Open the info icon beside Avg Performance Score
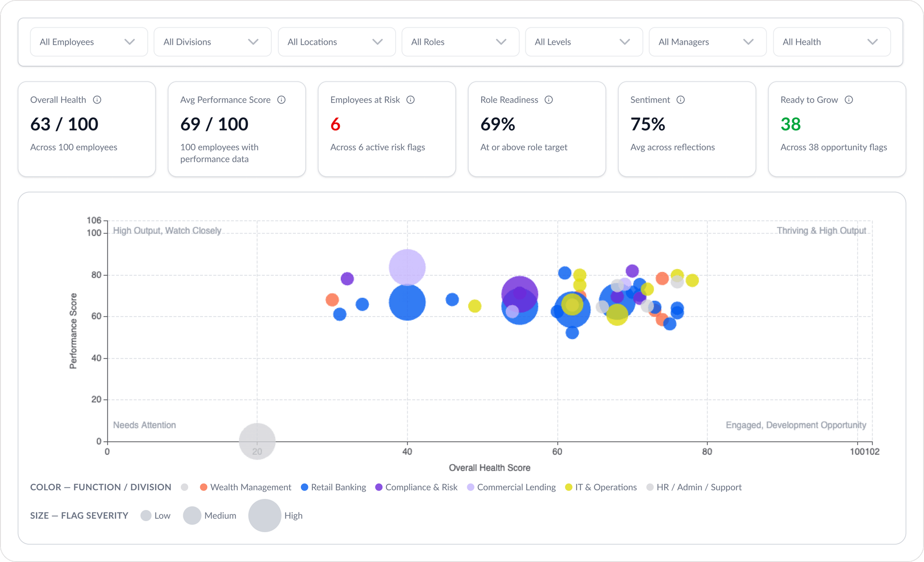 pos(282,100)
